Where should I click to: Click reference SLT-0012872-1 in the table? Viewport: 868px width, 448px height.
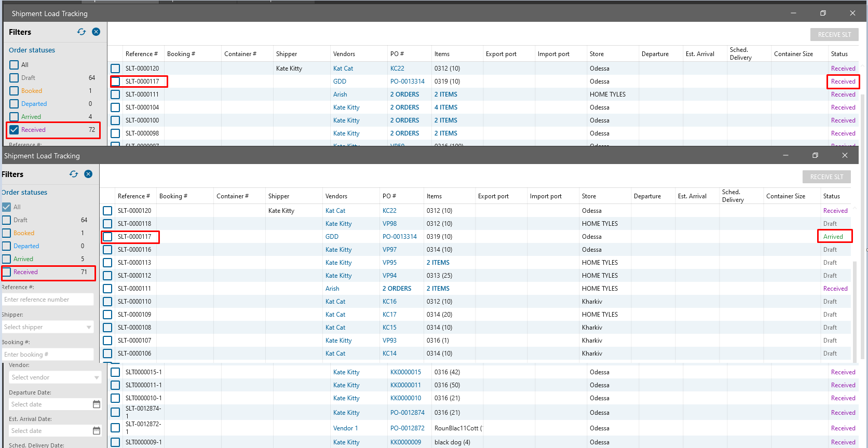point(143,428)
